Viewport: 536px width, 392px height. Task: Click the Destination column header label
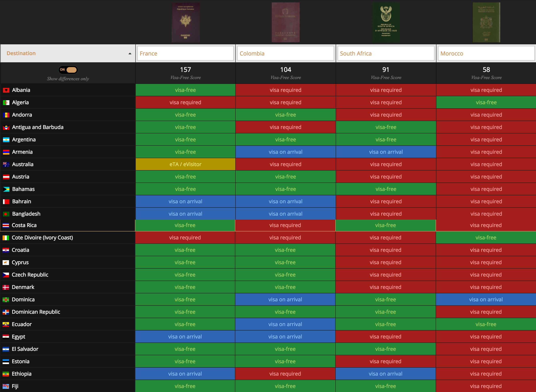point(21,53)
